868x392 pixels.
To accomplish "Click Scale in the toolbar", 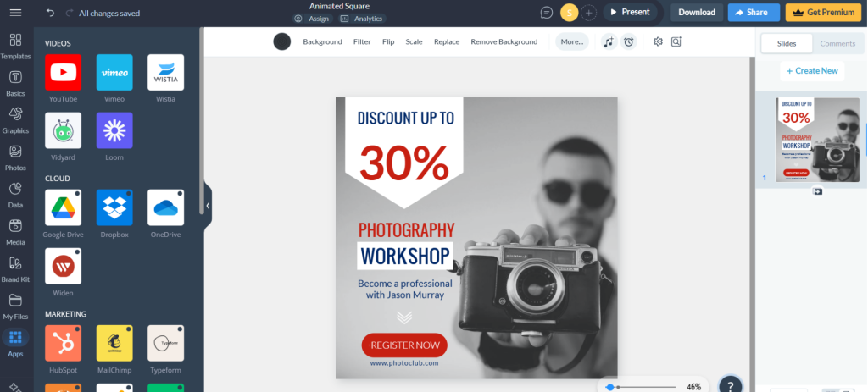I will pyautogui.click(x=414, y=41).
